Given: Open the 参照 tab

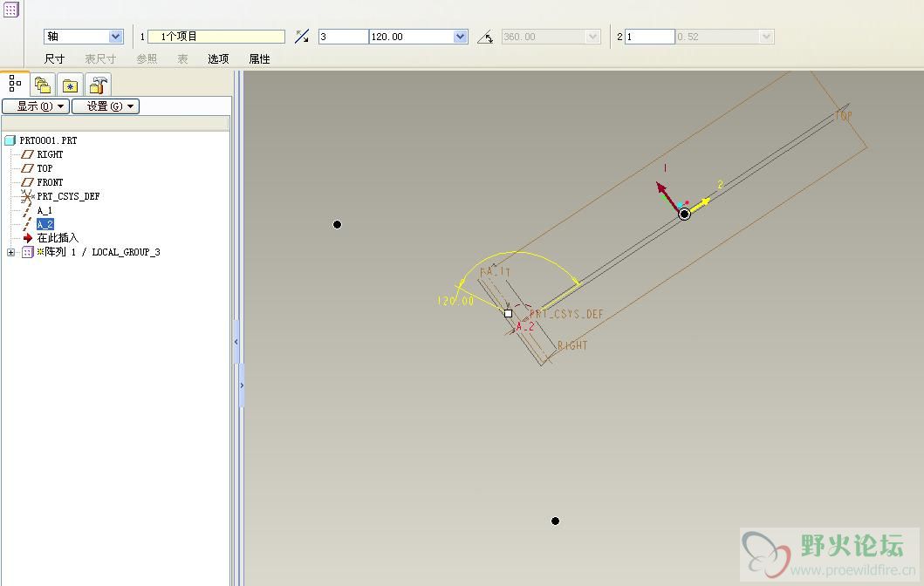Looking at the screenshot, I should coord(147,59).
